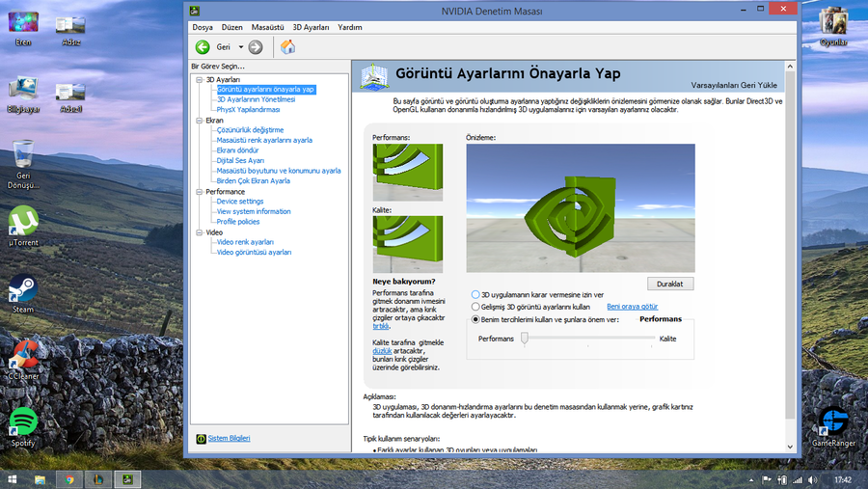Select 'Device settings' tree item
The height and width of the screenshot is (489, 868).
240,202
